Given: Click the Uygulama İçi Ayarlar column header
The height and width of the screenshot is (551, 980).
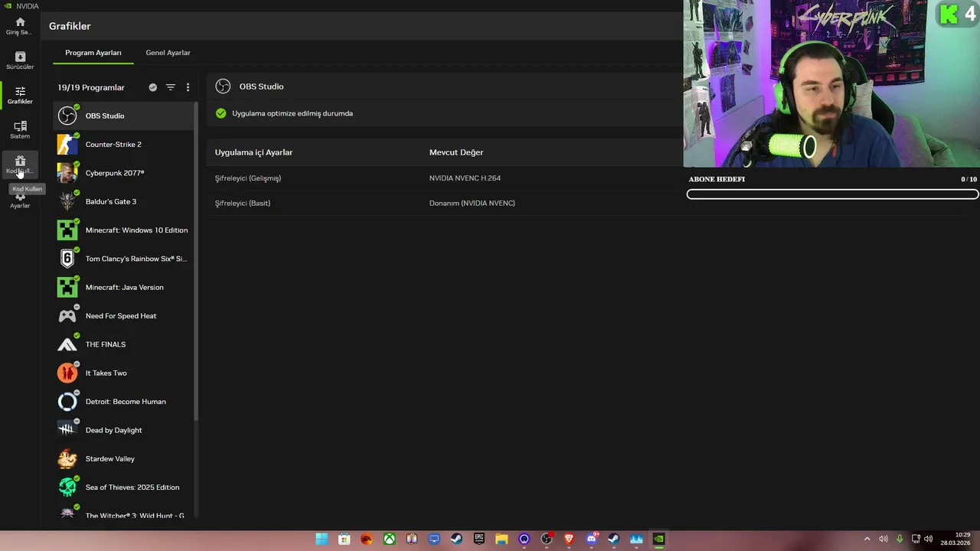Looking at the screenshot, I should [253, 152].
